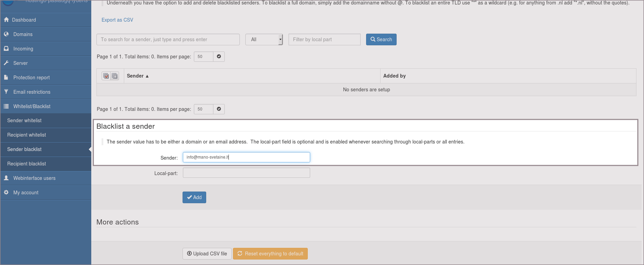Image resolution: width=644 pixels, height=265 pixels.
Task: Apply top items-per-page confirm button
Action: (219, 57)
